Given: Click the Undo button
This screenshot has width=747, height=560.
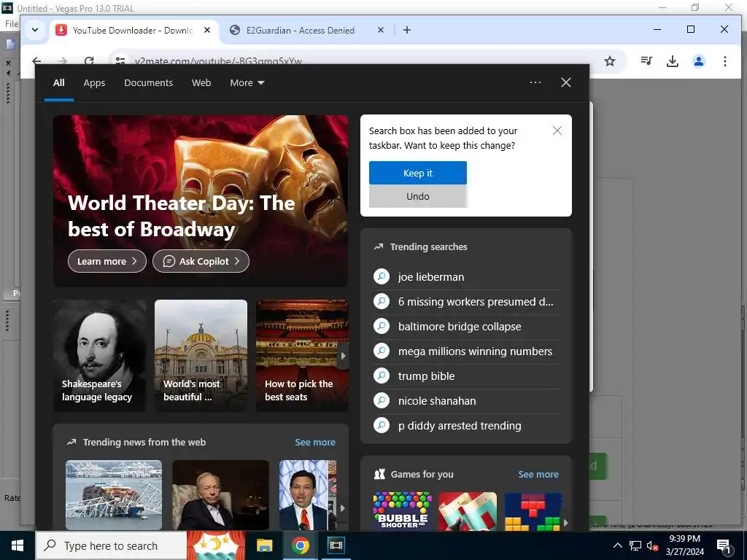Looking at the screenshot, I should (418, 196).
